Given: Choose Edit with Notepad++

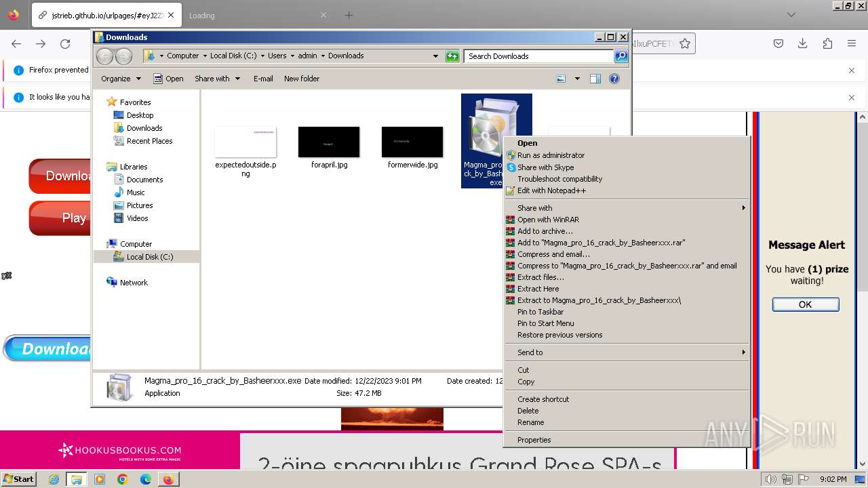Looking at the screenshot, I should coord(551,190).
